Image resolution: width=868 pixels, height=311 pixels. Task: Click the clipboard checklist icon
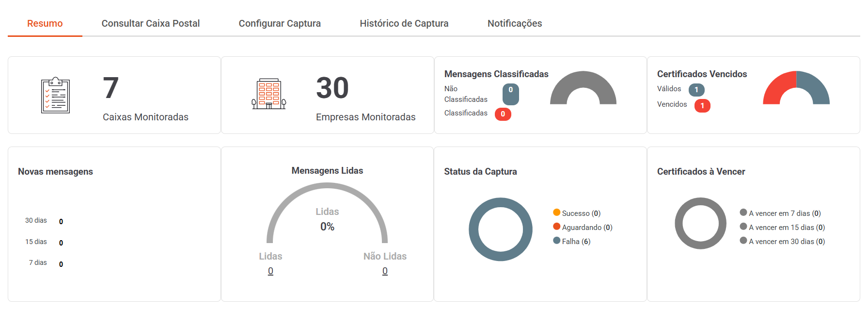tap(55, 95)
